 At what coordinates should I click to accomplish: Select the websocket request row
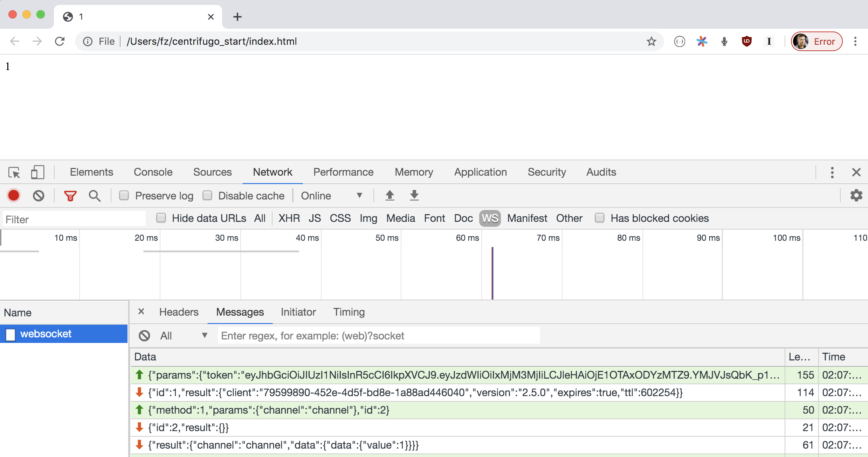pos(64,334)
